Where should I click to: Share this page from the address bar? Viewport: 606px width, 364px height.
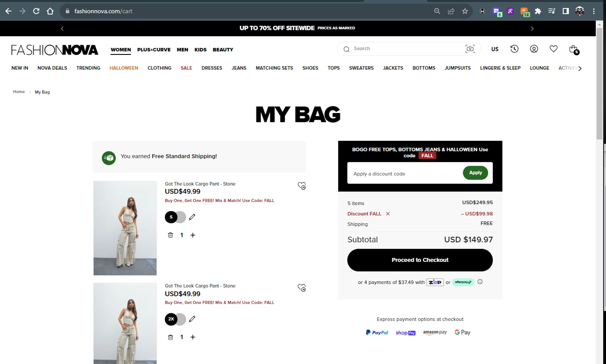[x=451, y=11]
